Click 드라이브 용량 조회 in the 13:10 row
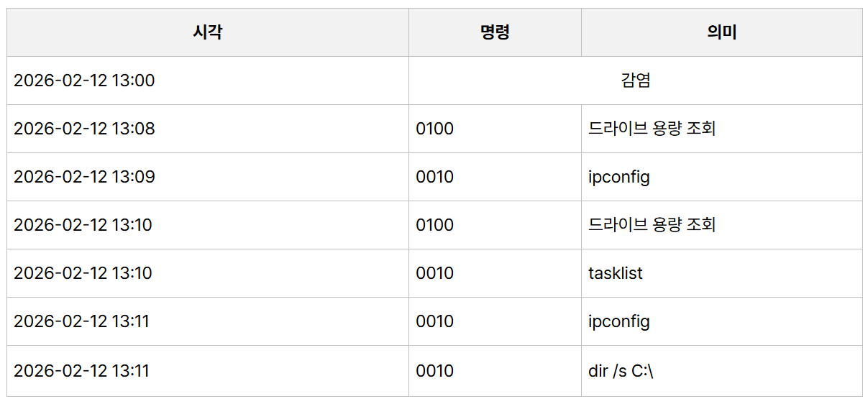Screen dimensions: 868x404 pos(652,225)
